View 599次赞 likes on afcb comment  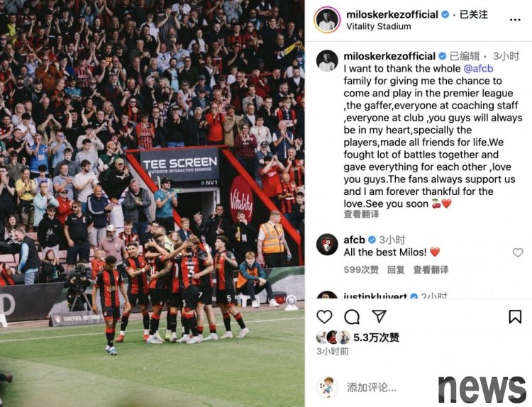pos(361,269)
